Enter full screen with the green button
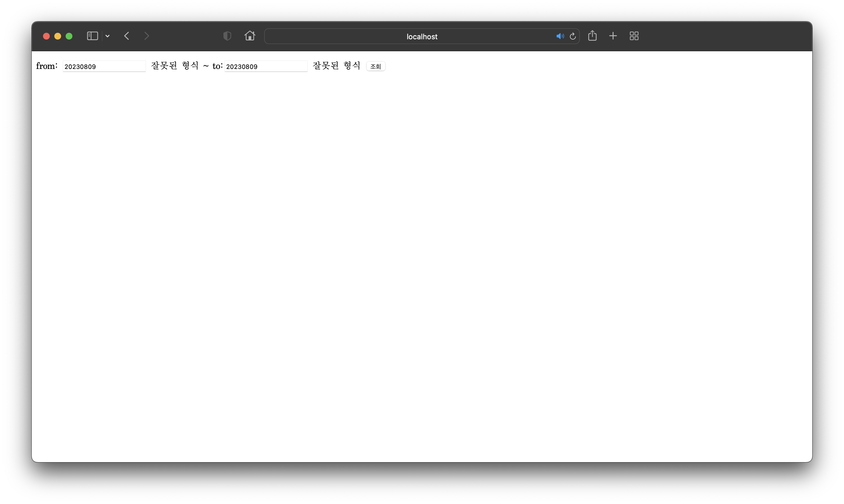Viewport: 844px width, 504px height. click(69, 36)
